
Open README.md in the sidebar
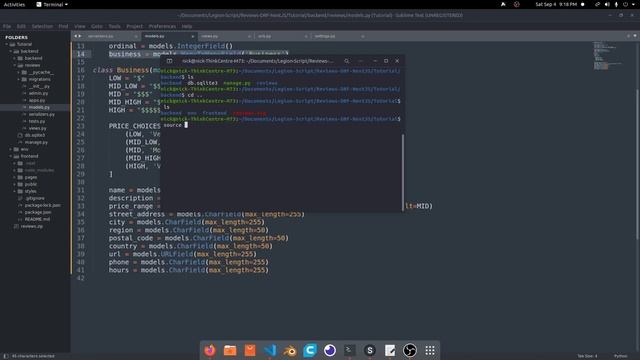tap(37, 219)
